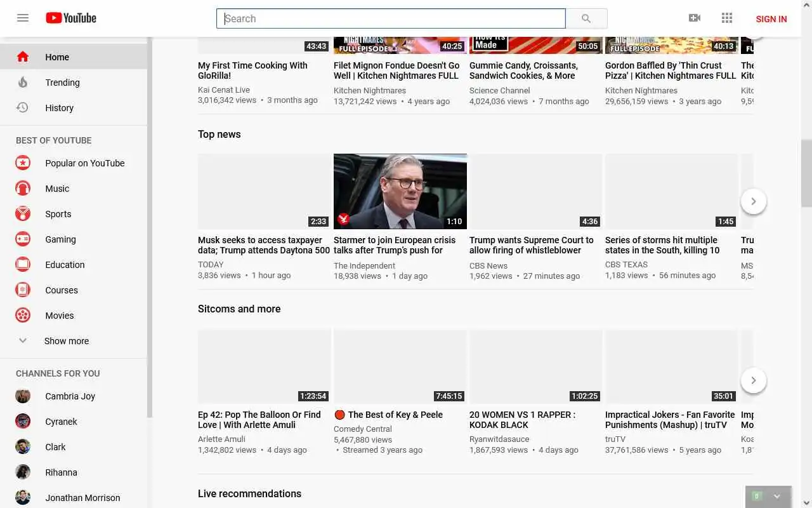
Task: Open the YouTube apps grid icon
Action: coord(727,18)
